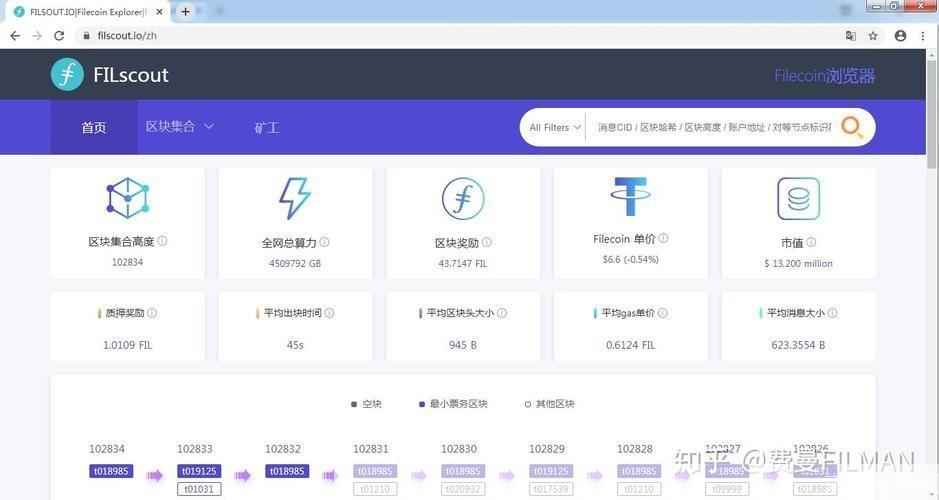Expand the All Filters dropdown
Viewport: 939px width, 500px height.
click(x=555, y=128)
